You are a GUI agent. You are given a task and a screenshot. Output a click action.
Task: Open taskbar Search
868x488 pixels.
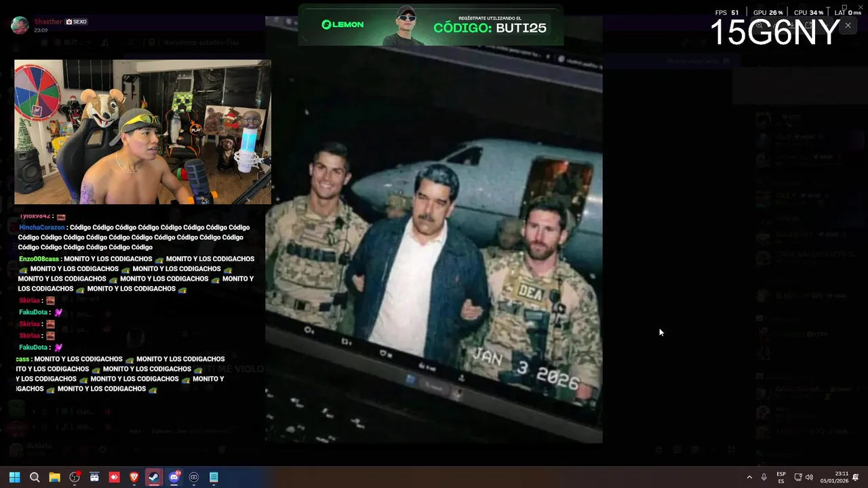[35, 477]
